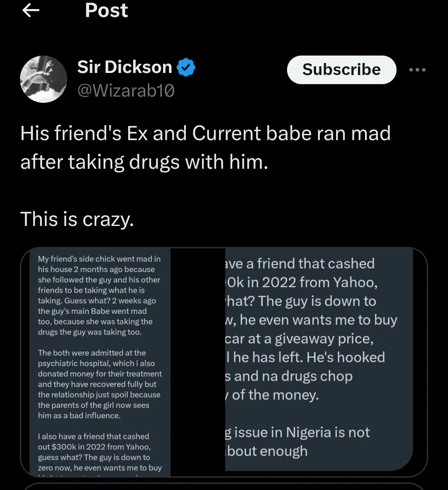
Task: Open the Sir Dickson display name link
Action: pyautogui.click(x=125, y=67)
